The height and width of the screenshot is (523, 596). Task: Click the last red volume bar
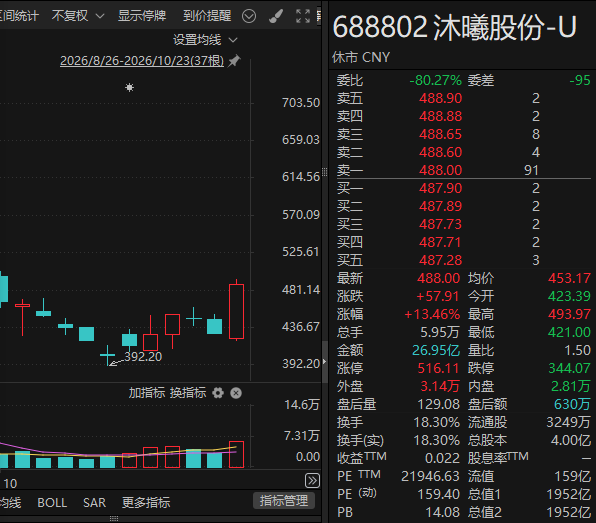(x=236, y=455)
